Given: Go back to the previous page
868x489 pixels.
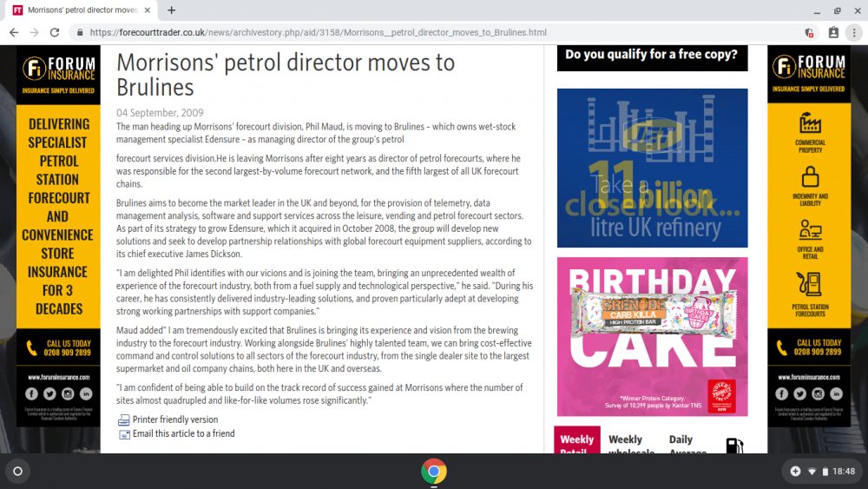Looking at the screenshot, I should (14, 33).
